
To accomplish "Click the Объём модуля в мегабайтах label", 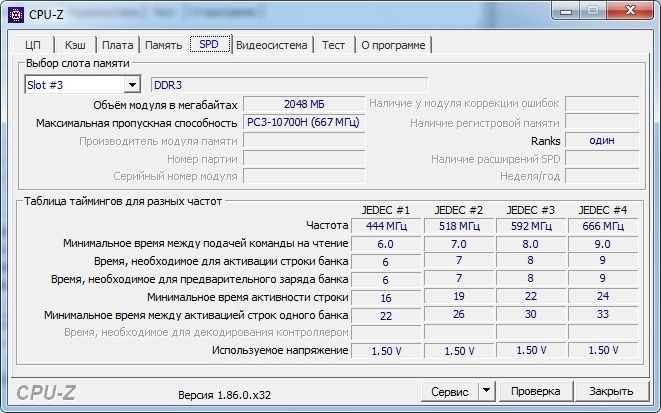I will tap(165, 105).
